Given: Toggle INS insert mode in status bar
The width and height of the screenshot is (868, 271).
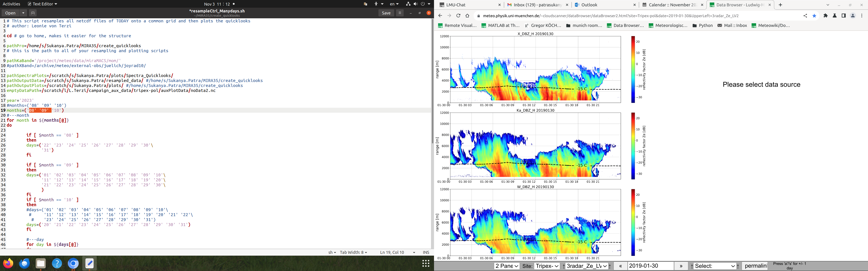Looking at the screenshot, I should point(426,252).
